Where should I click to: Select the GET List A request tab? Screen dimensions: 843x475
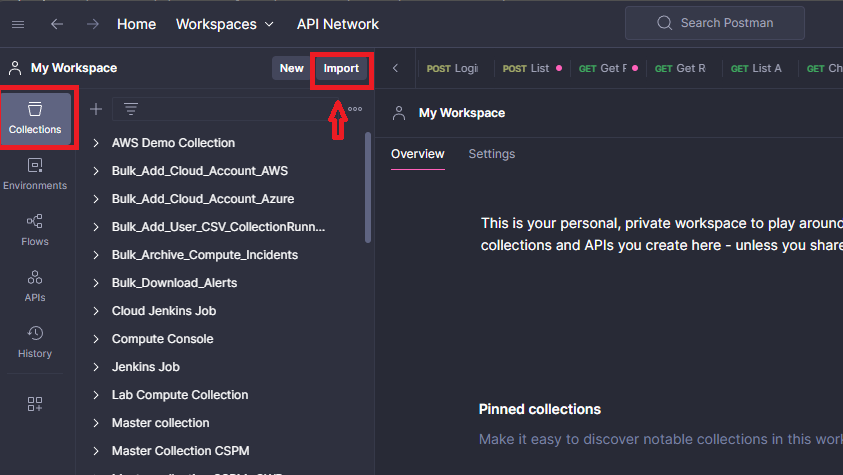coord(757,68)
